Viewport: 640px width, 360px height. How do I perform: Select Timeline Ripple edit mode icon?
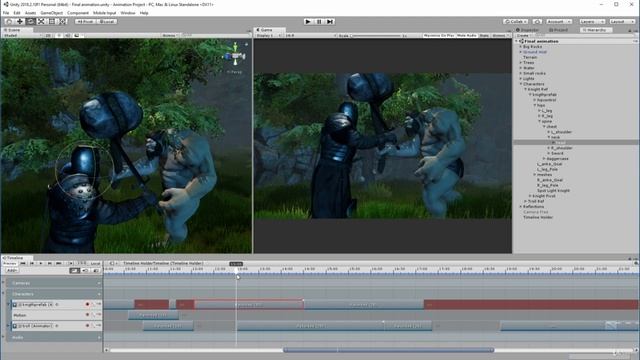tap(85, 270)
